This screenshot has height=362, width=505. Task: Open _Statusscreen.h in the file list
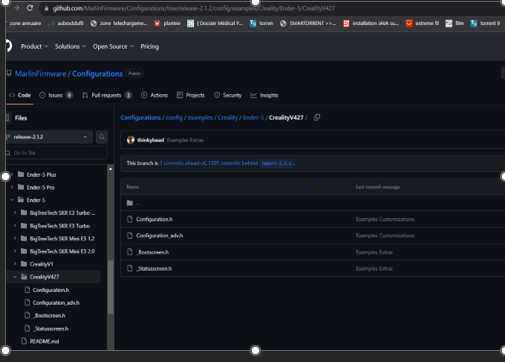154,268
